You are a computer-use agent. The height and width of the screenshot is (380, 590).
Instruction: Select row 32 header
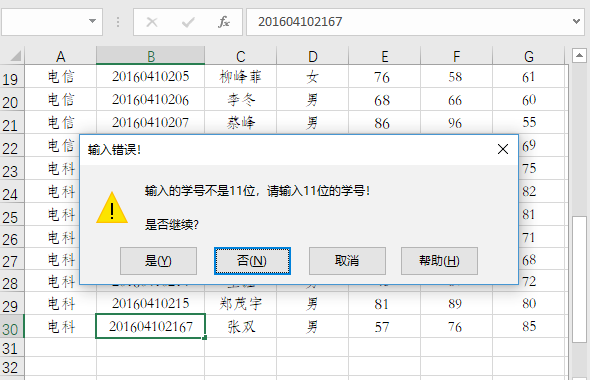pos(12,366)
